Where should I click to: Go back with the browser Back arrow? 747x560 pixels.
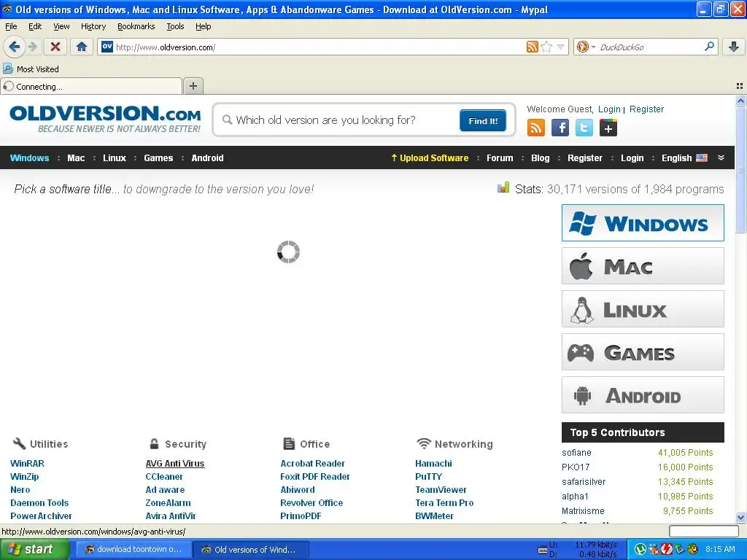click(15, 47)
